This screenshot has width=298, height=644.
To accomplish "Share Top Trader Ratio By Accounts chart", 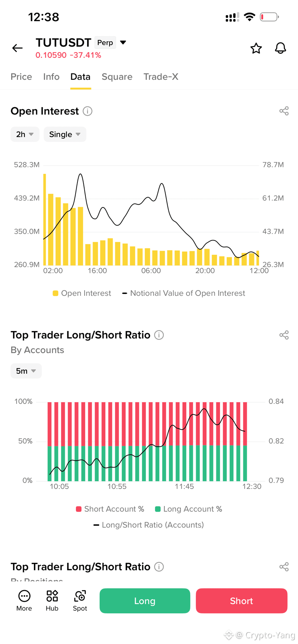I will pos(284,335).
